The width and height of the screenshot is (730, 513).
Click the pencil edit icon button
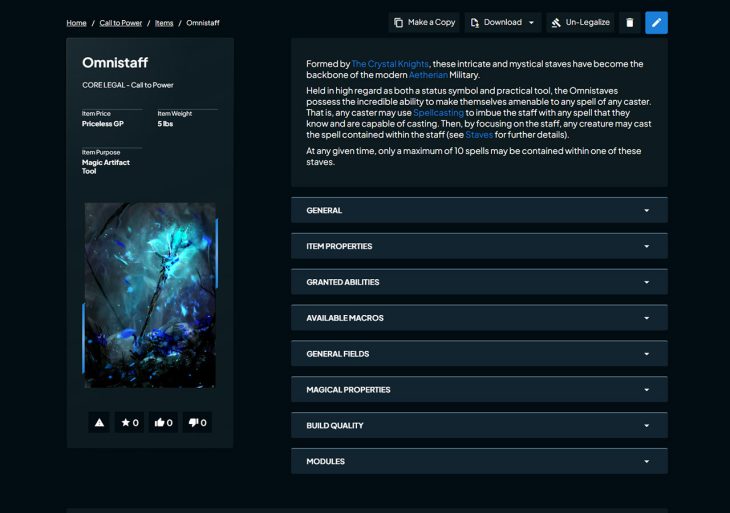point(656,22)
